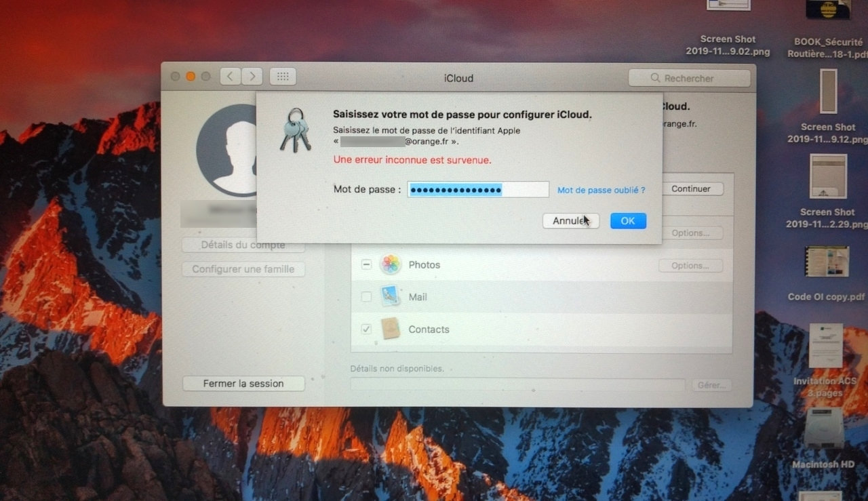Confirm the password with OK
The image size is (868, 501).
[x=628, y=221]
